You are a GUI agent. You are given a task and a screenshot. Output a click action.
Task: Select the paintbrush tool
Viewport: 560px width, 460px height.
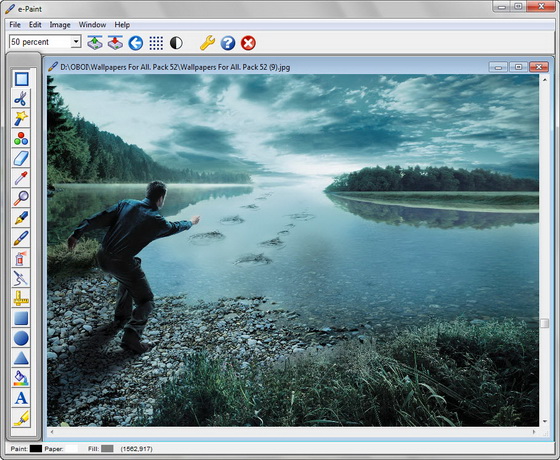coord(21,238)
